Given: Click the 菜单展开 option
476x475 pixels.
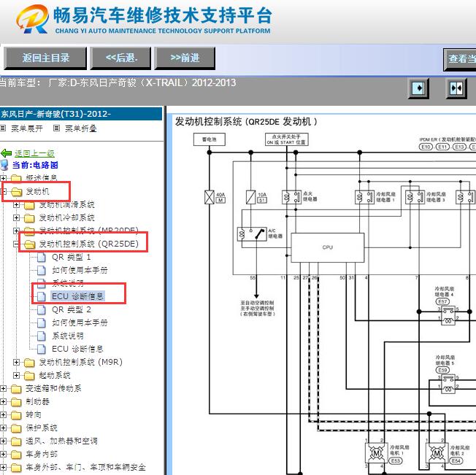Looking at the screenshot, I should click(x=27, y=128).
